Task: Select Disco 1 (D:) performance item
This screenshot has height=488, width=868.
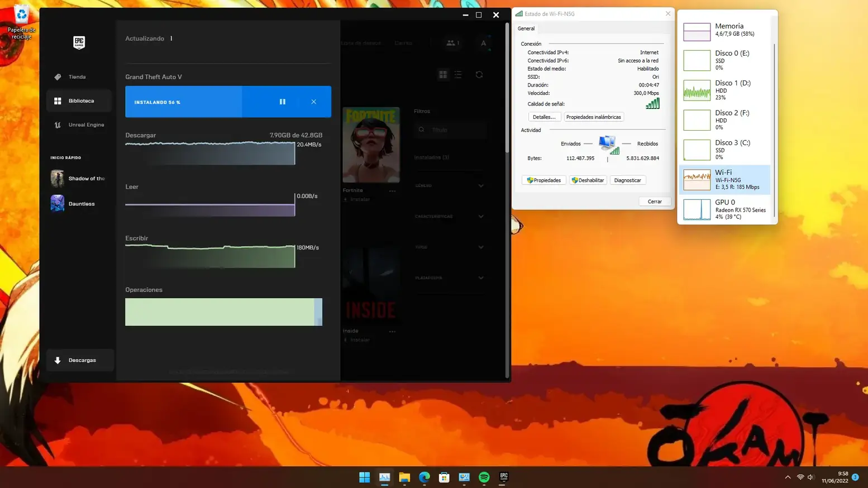Action: (x=726, y=90)
